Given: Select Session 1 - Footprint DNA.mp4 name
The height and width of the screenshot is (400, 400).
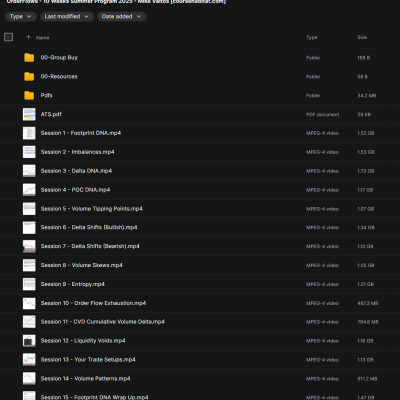Looking at the screenshot, I should click(81, 133).
